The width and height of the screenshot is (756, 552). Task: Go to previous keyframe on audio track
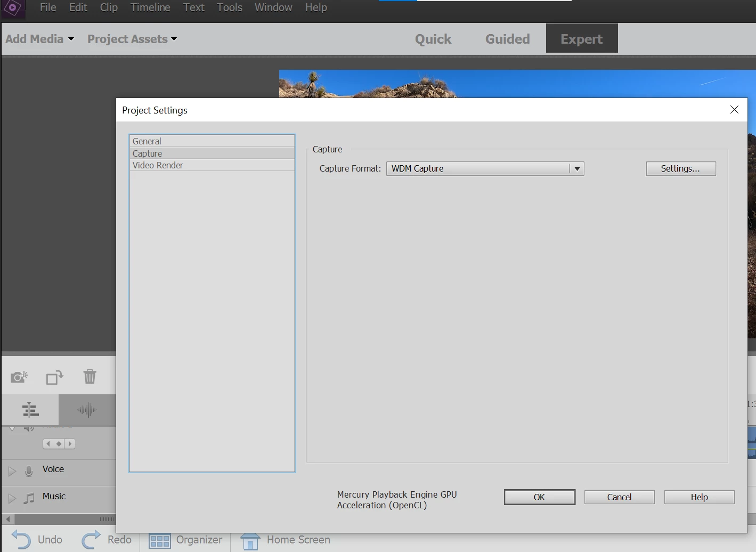(48, 444)
